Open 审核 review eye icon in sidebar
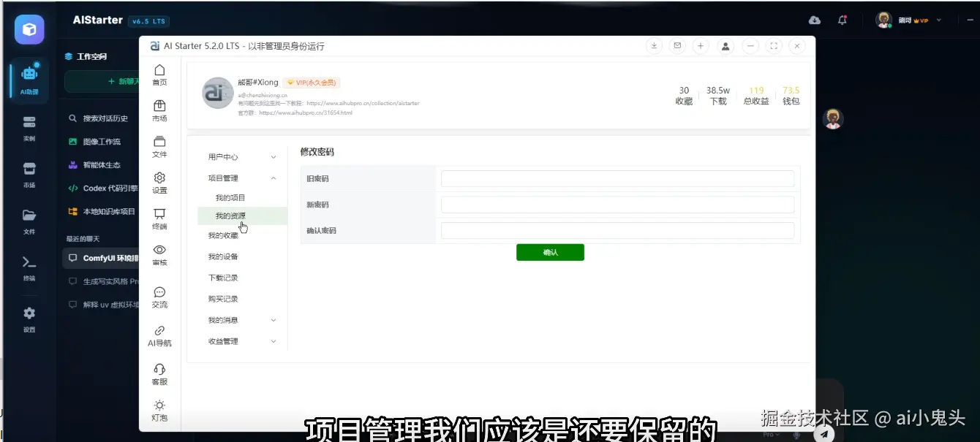The height and width of the screenshot is (442, 980). [159, 255]
